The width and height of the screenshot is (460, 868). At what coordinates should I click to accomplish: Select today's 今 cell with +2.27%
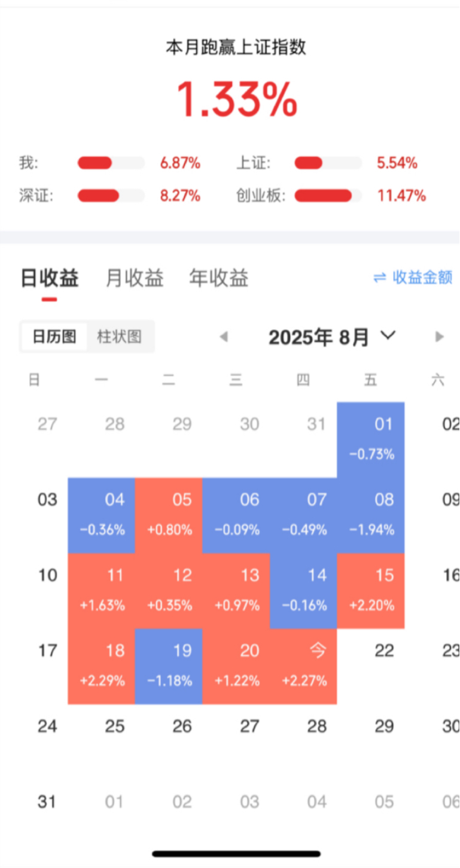pos(303,666)
